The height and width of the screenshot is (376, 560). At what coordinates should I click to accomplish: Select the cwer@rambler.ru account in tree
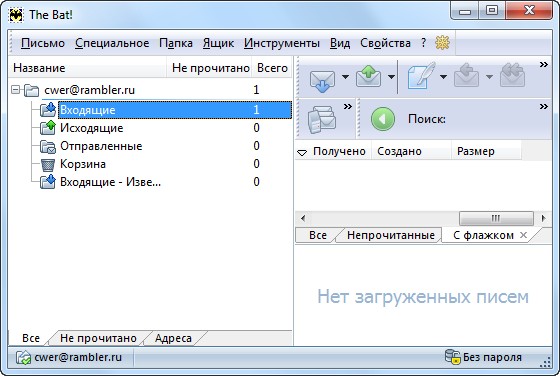tap(89, 90)
